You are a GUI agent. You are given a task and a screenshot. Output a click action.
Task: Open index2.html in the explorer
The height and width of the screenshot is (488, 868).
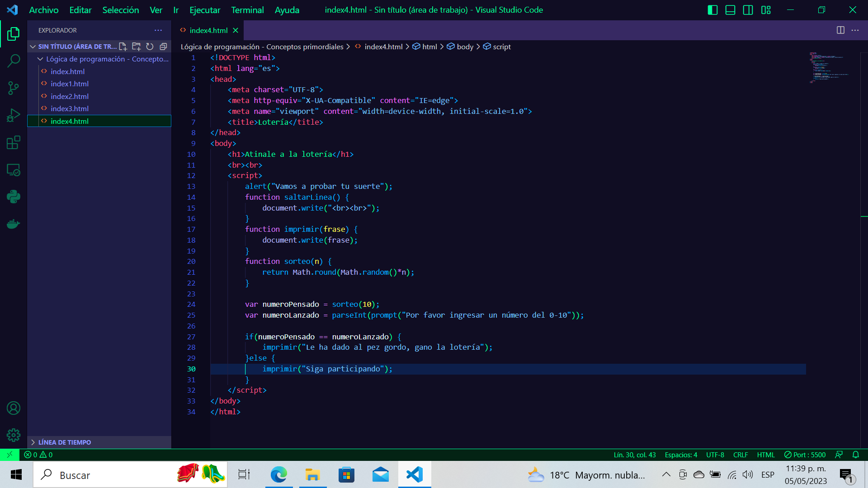[x=99, y=96]
